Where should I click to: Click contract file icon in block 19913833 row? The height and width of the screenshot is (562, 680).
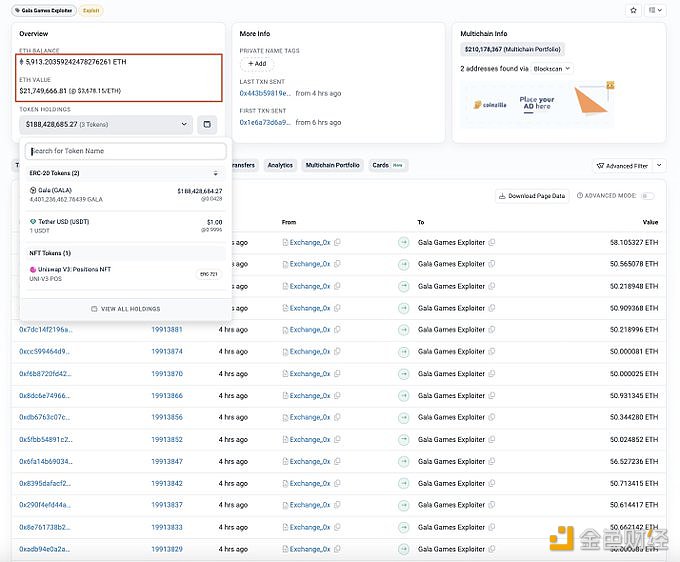[285, 527]
